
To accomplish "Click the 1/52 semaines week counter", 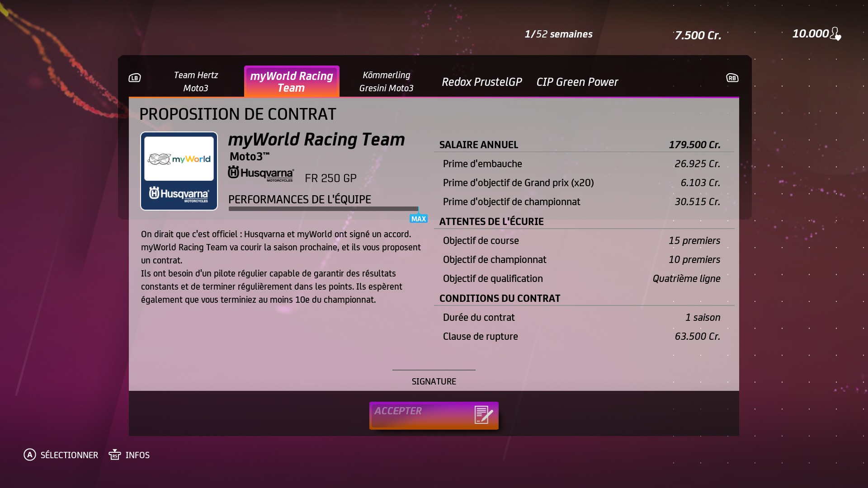I will coord(558,34).
